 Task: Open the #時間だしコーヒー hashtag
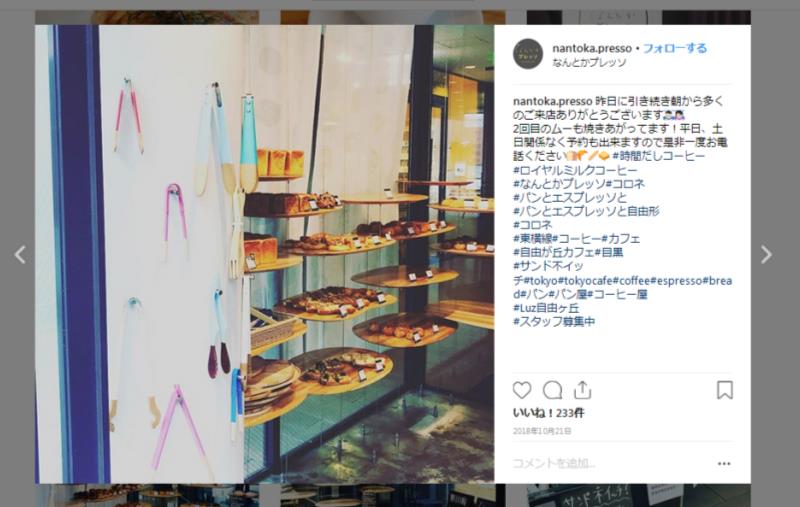coord(659,156)
